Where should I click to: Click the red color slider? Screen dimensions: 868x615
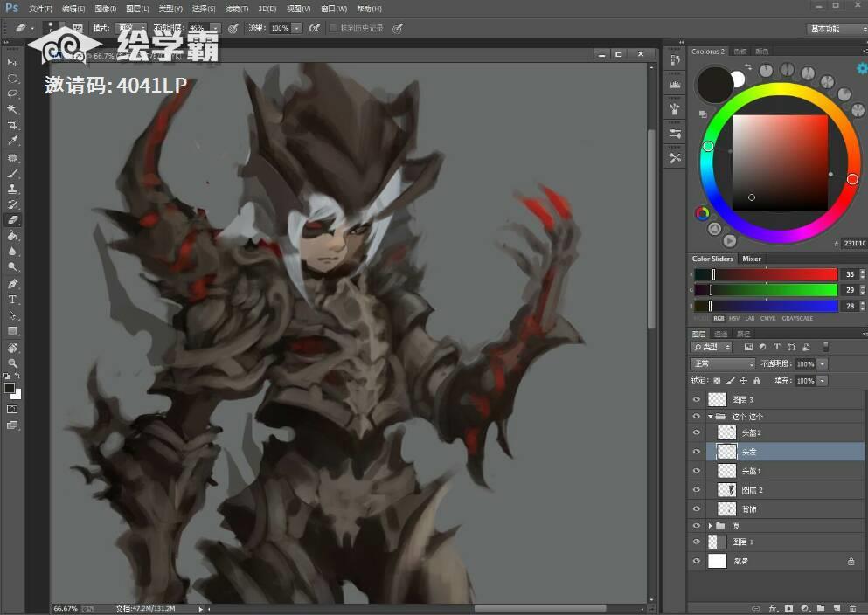(766, 274)
